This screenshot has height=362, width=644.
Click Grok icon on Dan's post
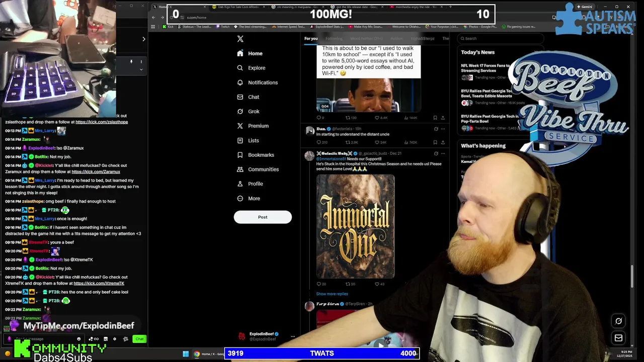(x=436, y=129)
